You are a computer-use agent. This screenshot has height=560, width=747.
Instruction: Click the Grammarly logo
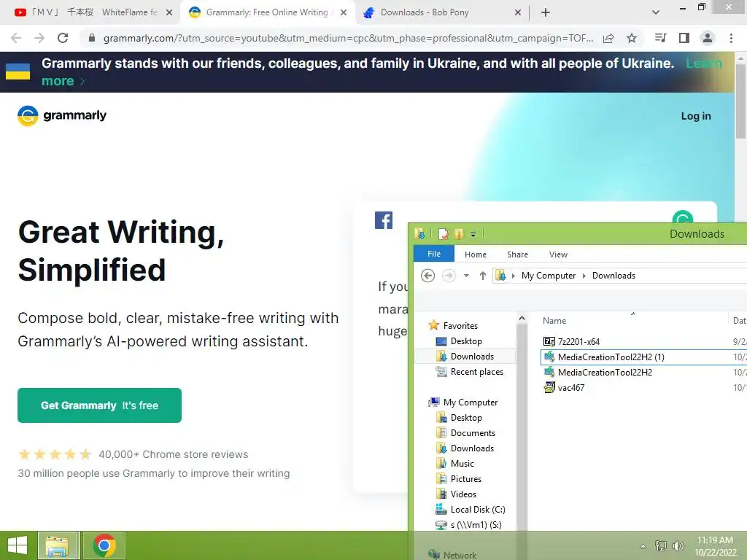[x=62, y=116]
